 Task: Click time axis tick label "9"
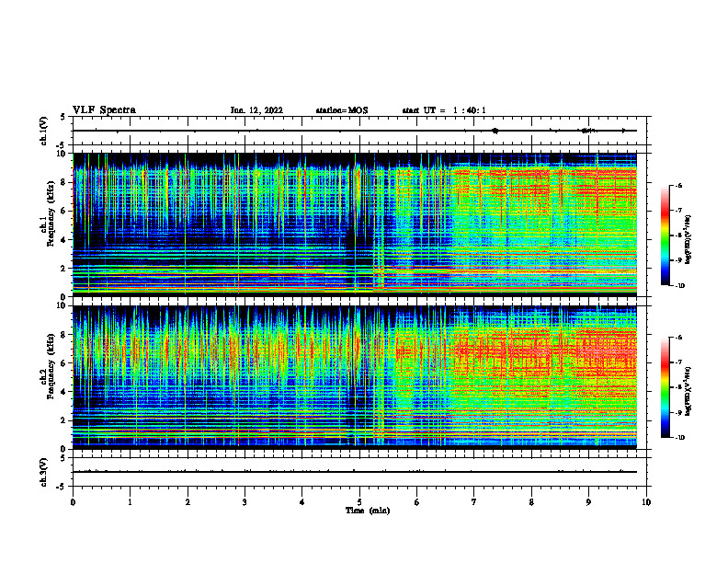coord(588,502)
